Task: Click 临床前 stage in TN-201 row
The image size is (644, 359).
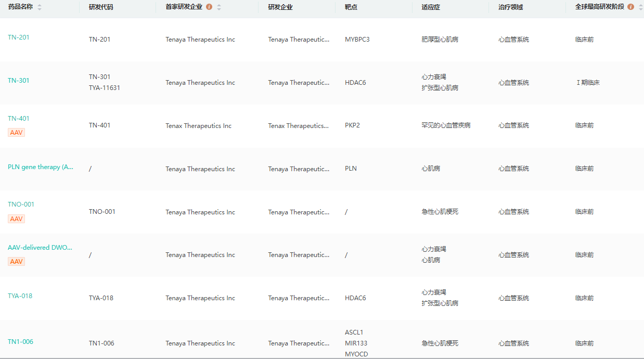Action: [585, 40]
